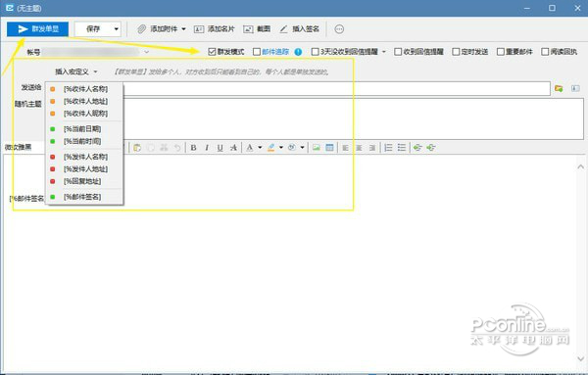
Task: Click the font color A icon
Action: [250, 148]
